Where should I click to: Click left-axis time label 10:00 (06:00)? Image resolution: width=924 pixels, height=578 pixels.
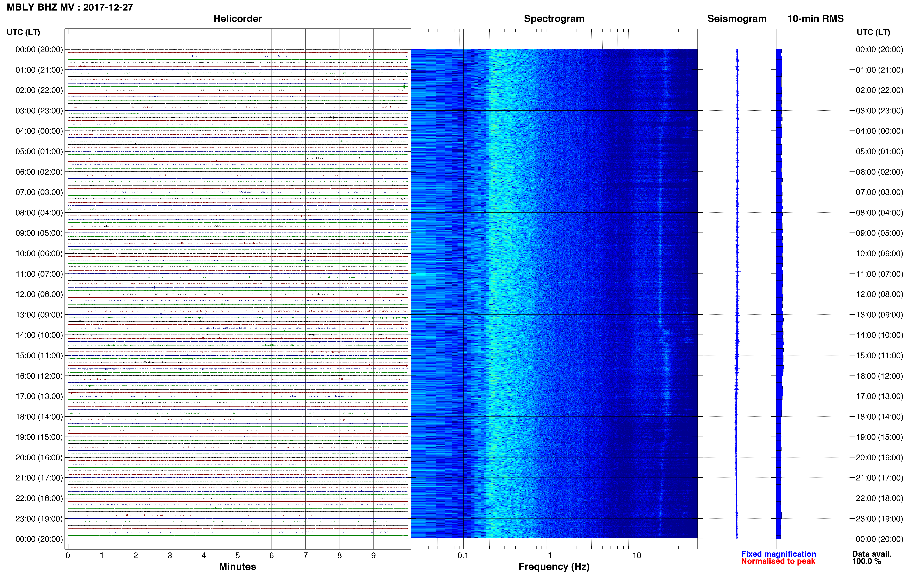(39, 253)
